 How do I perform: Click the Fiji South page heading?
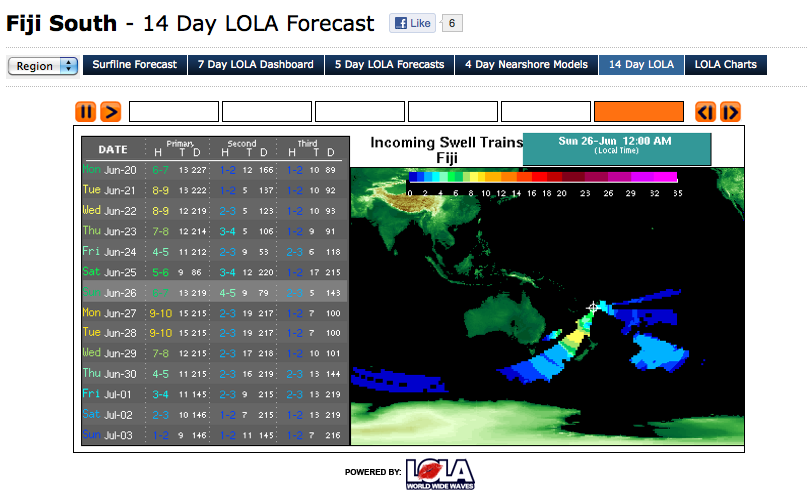coord(61,24)
